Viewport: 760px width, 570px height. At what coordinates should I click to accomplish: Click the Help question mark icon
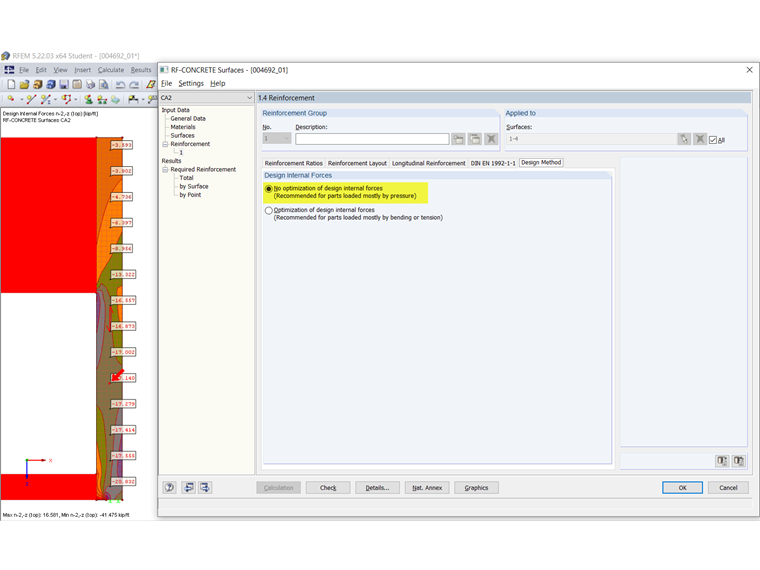(x=169, y=487)
